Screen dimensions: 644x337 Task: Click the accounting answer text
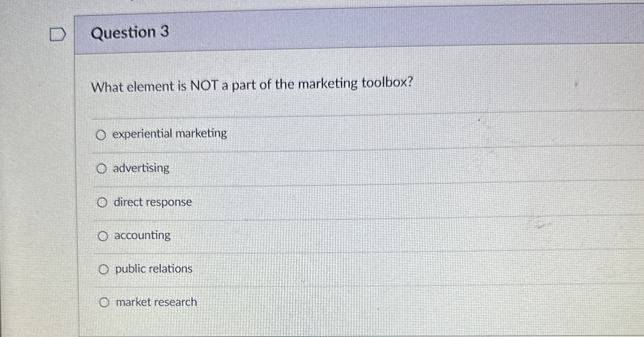[x=142, y=235]
